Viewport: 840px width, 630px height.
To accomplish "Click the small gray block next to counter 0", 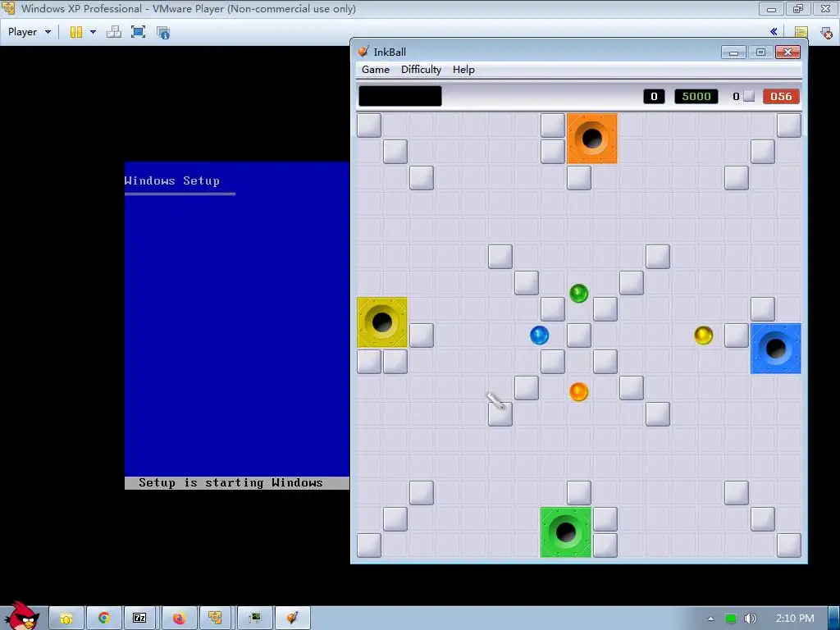I will [x=750, y=96].
